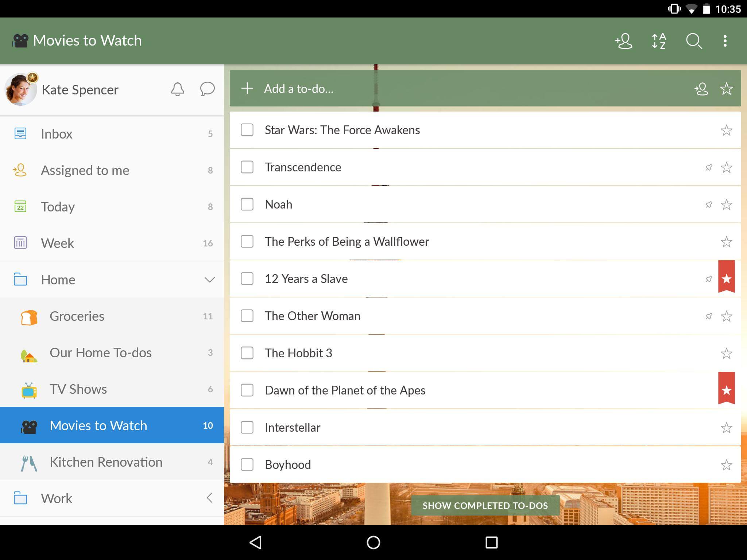Viewport: 747px width, 560px height.
Task: Click the TV icon next to TV Shows
Action: [x=30, y=389]
